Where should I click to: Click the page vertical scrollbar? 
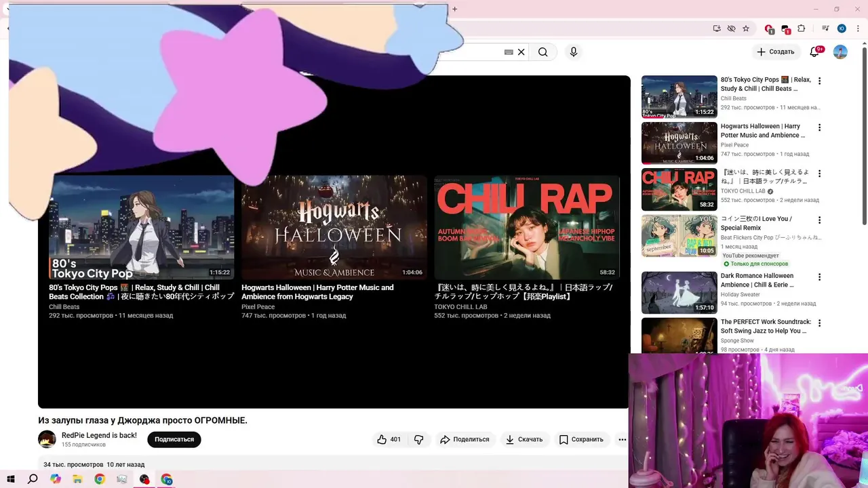(x=864, y=136)
